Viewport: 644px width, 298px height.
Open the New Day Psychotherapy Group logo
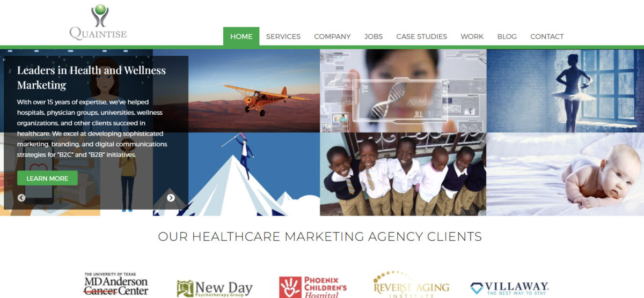point(215,289)
